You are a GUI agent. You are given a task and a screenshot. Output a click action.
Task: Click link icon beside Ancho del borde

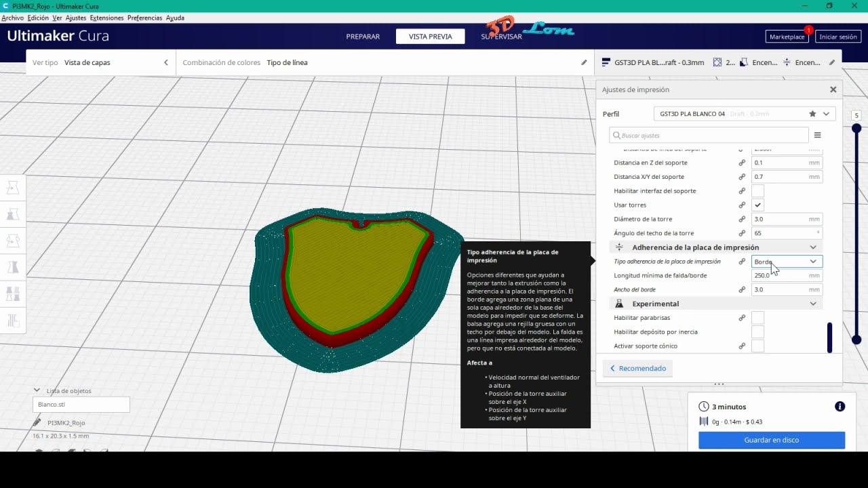pyautogui.click(x=742, y=289)
